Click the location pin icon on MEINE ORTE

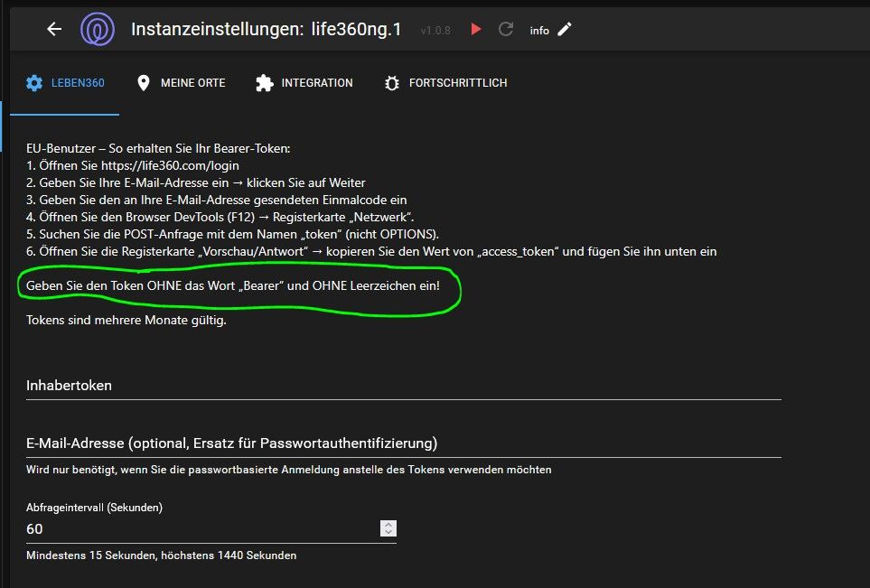[143, 83]
